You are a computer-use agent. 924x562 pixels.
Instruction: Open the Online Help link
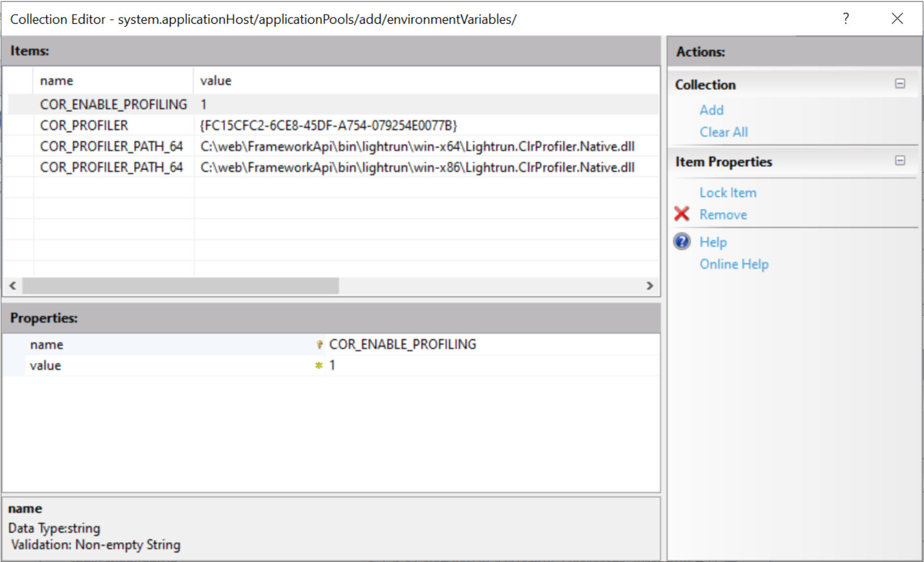coord(734,265)
